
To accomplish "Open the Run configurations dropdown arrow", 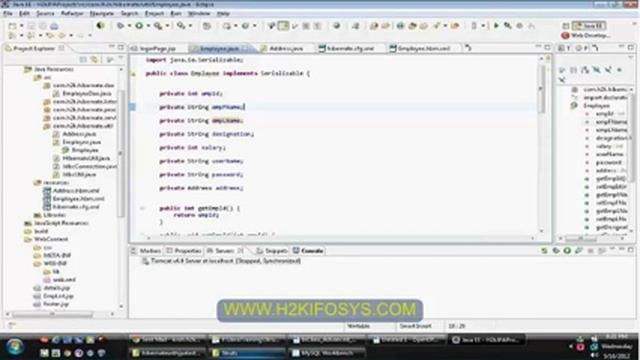I will (x=148, y=26).
